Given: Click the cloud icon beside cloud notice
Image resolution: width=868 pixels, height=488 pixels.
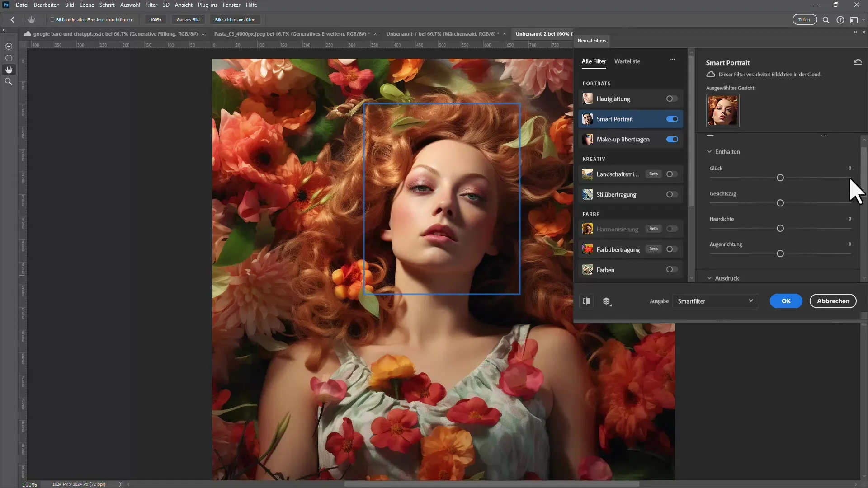Looking at the screenshot, I should tap(711, 74).
